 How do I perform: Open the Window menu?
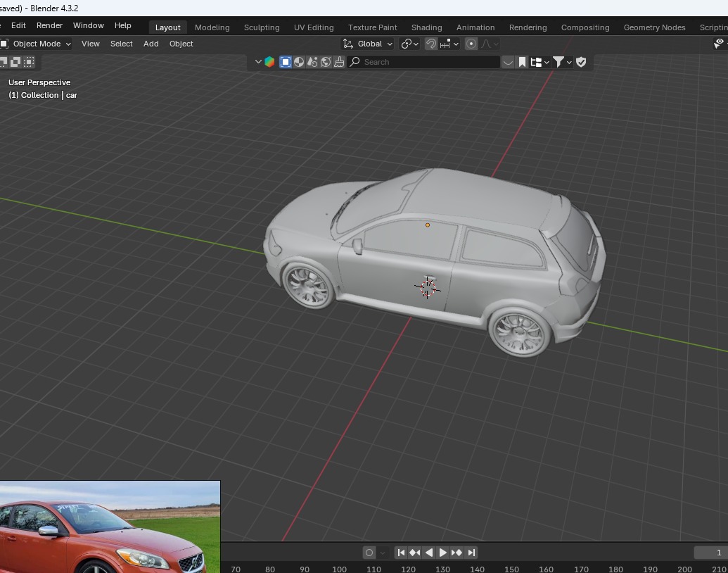pos(88,25)
